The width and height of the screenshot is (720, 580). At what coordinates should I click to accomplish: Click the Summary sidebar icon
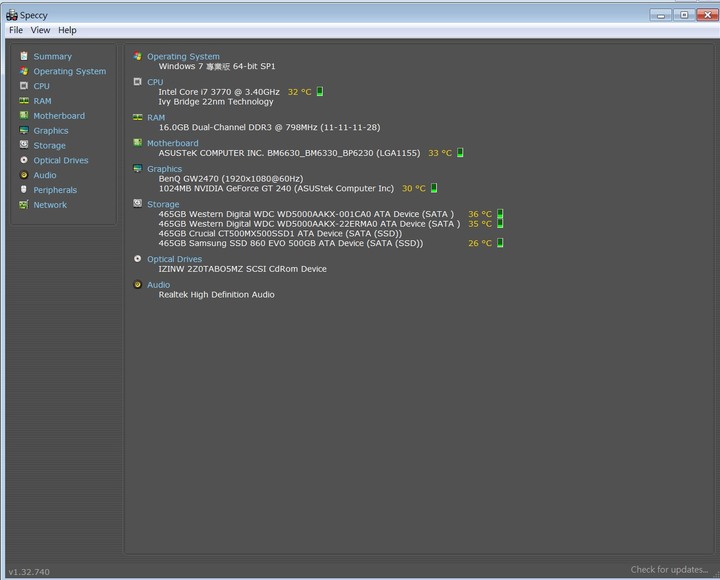tap(24, 56)
